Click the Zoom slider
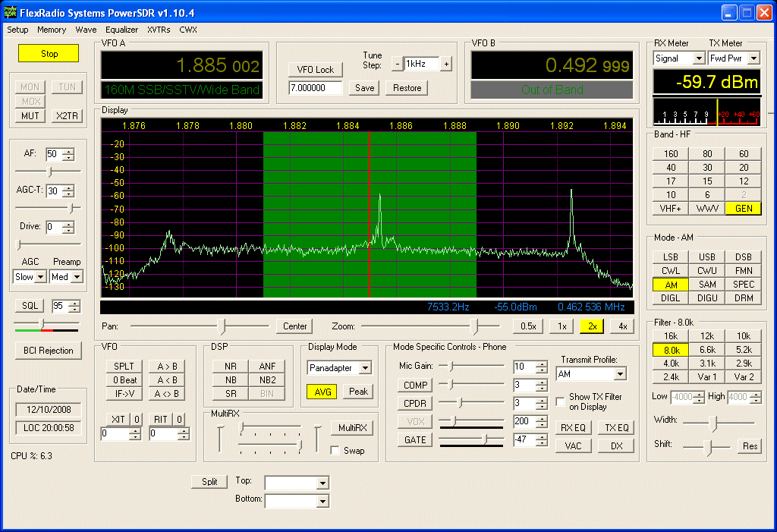 coord(475,326)
